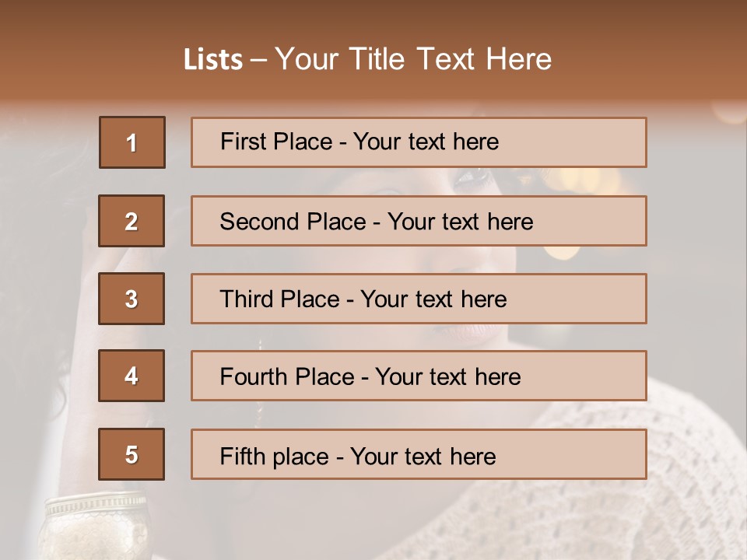The width and height of the screenshot is (747, 560).
Task: Click the number 5 box
Action: coord(132,454)
